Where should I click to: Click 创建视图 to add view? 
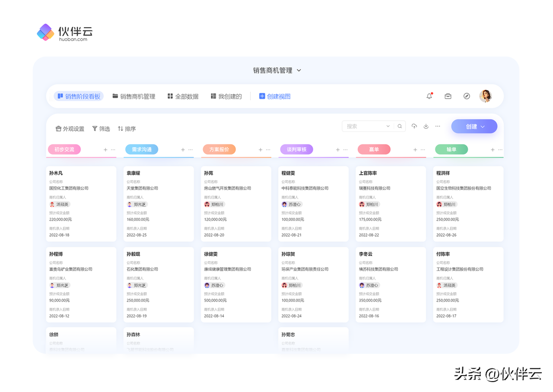(x=275, y=96)
